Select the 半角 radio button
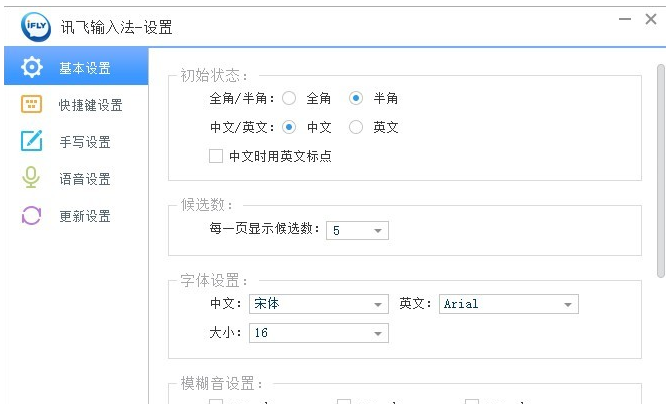667x419 pixels. (356, 98)
